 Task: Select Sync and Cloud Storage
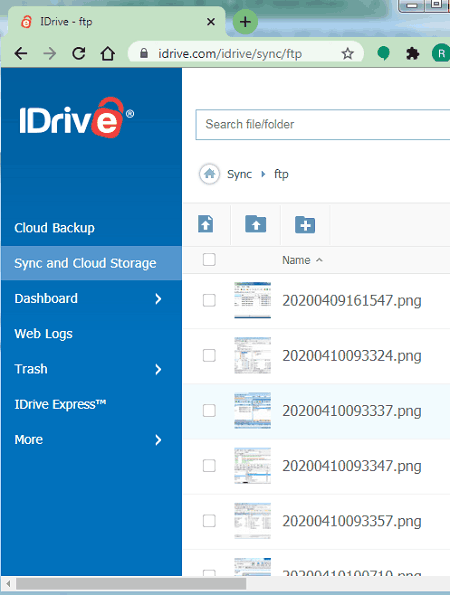point(91,263)
